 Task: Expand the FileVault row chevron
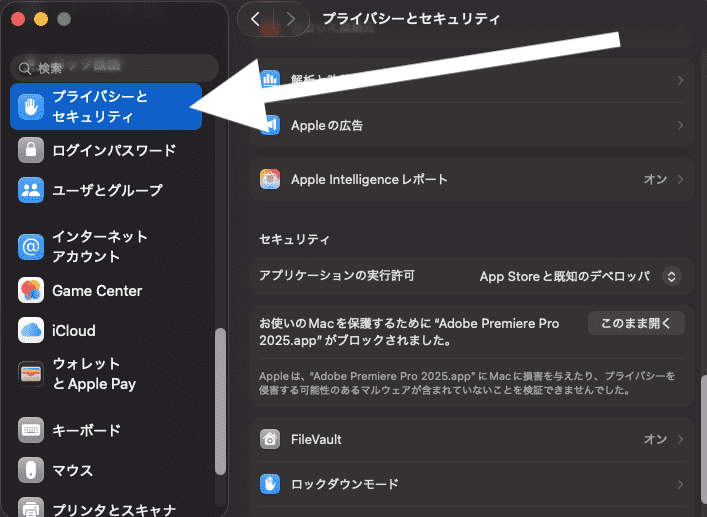(x=680, y=439)
